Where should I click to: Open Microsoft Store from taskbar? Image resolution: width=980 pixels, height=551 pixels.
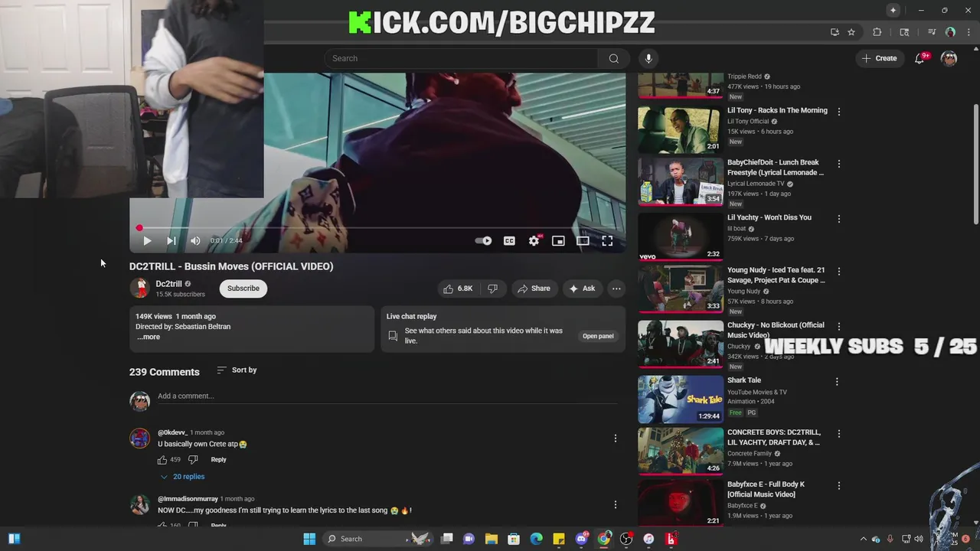click(514, 539)
